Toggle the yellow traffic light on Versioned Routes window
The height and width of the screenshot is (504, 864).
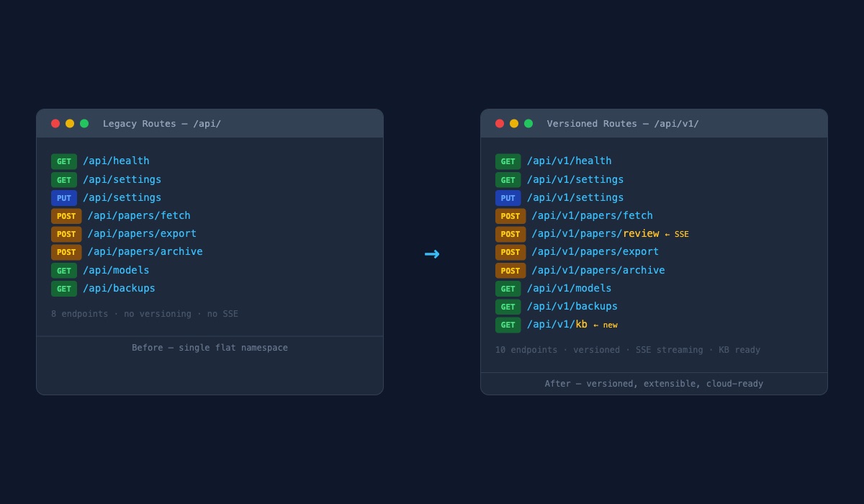coord(514,123)
